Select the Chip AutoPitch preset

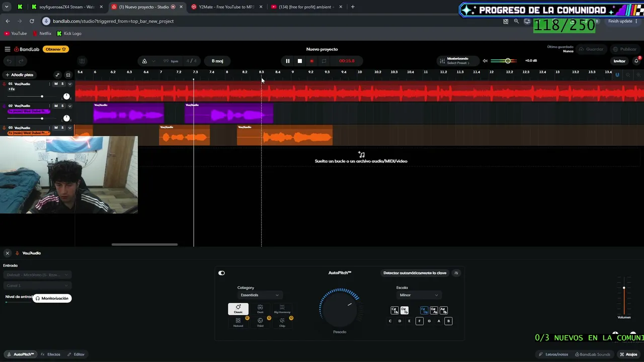click(282, 322)
